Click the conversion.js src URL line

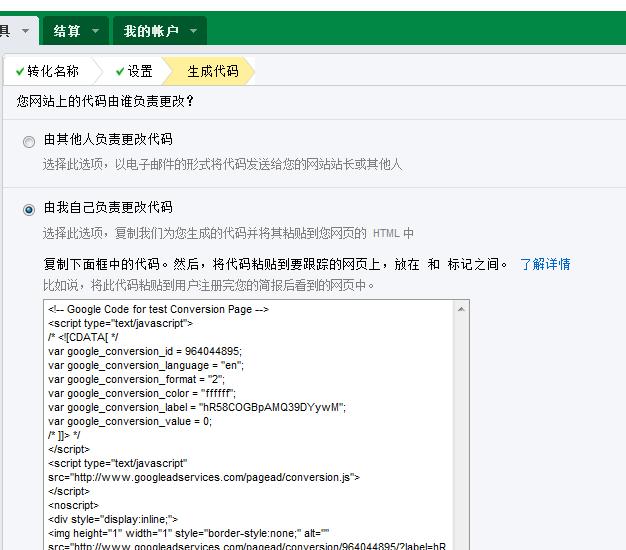click(x=204, y=477)
